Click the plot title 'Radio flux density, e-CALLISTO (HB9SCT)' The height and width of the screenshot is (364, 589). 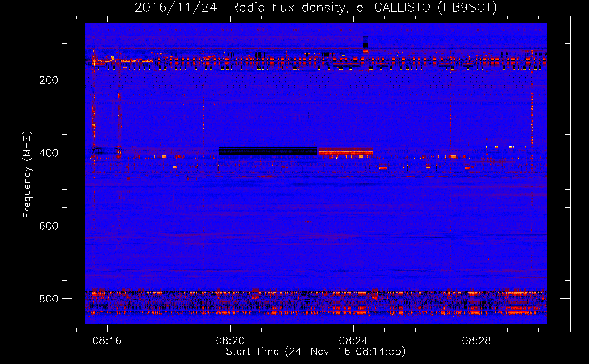363,7
